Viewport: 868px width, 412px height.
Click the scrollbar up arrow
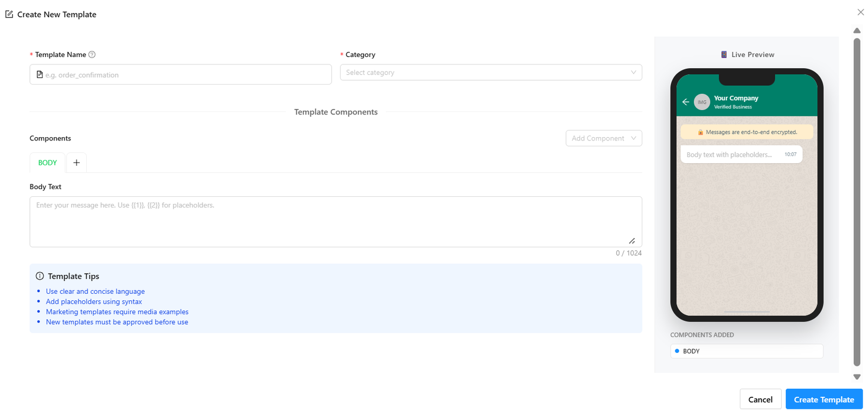coord(857,31)
